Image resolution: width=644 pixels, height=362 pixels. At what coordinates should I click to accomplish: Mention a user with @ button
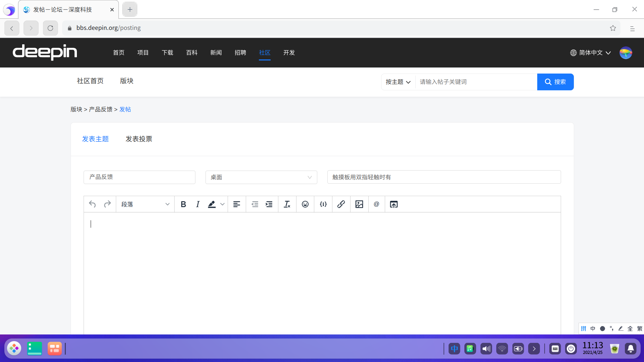(x=377, y=204)
